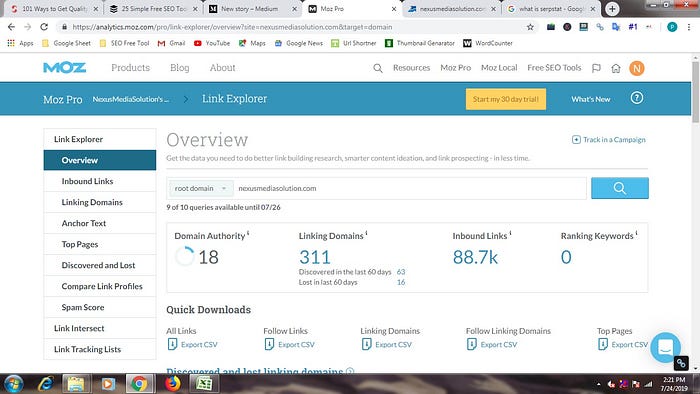
Task: Switch to the what is serpstat Google tab
Action: pos(551,9)
